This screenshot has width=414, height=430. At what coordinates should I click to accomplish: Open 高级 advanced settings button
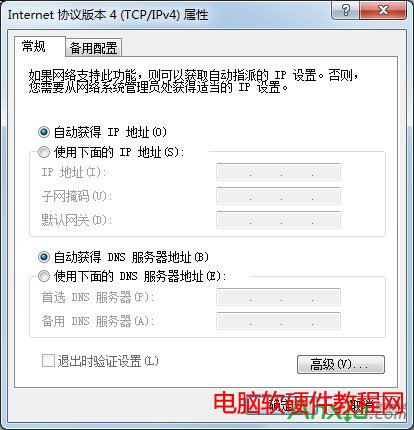point(341,364)
